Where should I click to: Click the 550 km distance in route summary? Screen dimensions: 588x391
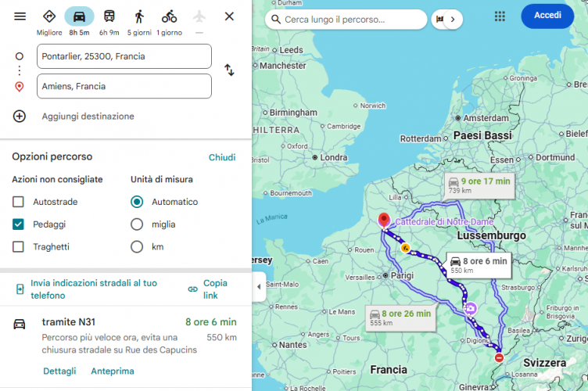221,337
